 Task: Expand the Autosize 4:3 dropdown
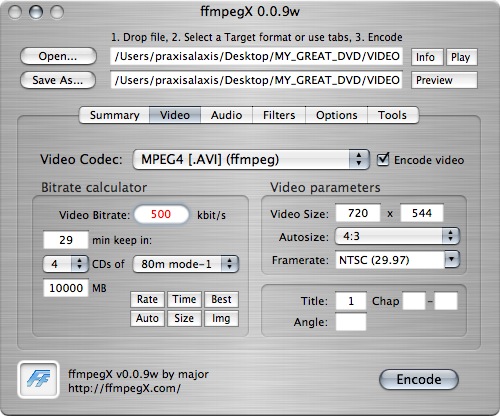[397, 236]
